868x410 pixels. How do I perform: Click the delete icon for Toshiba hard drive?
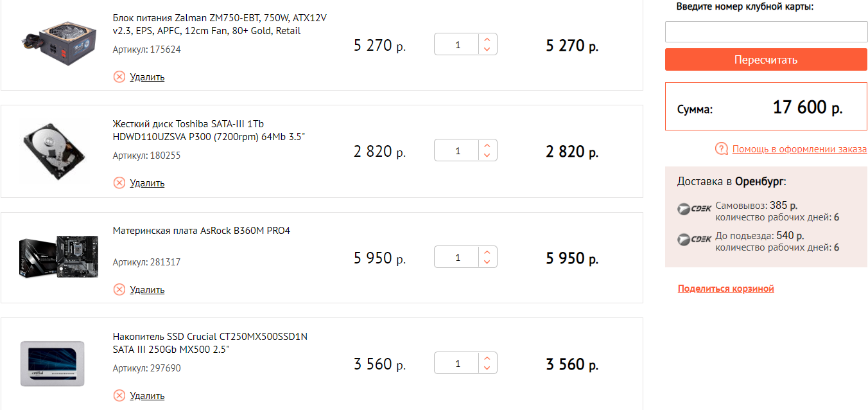[x=119, y=183]
